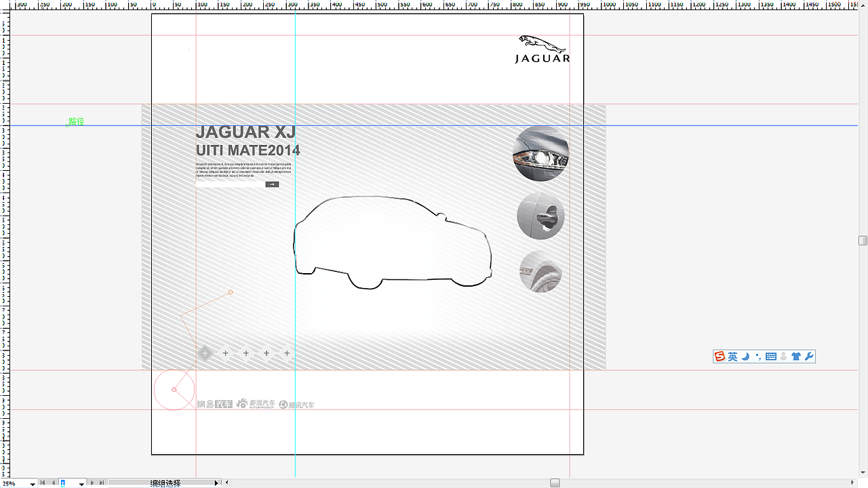Click the vertical scrollbar thumb
This screenshot has width=868, height=488.
click(x=863, y=241)
